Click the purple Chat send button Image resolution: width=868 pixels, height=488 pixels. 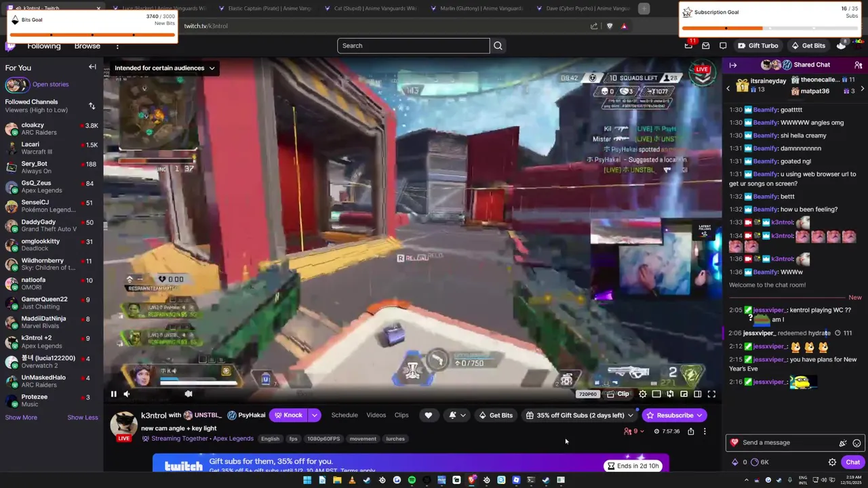click(x=852, y=462)
